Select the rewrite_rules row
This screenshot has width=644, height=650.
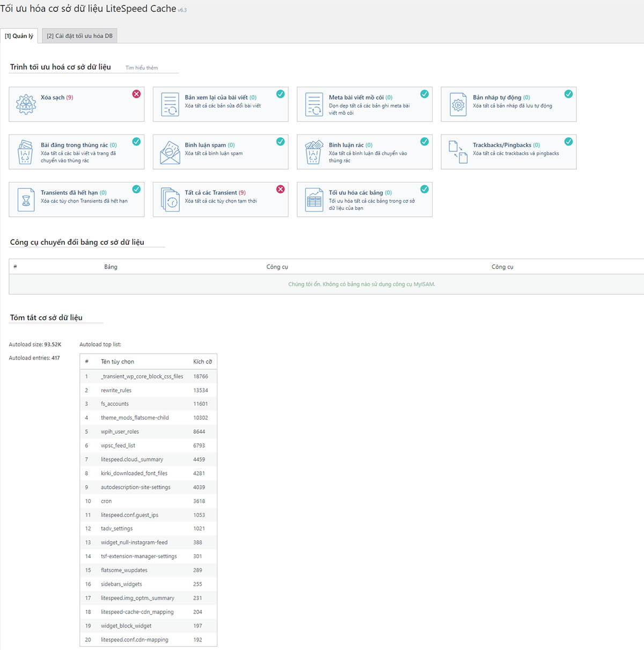point(149,390)
